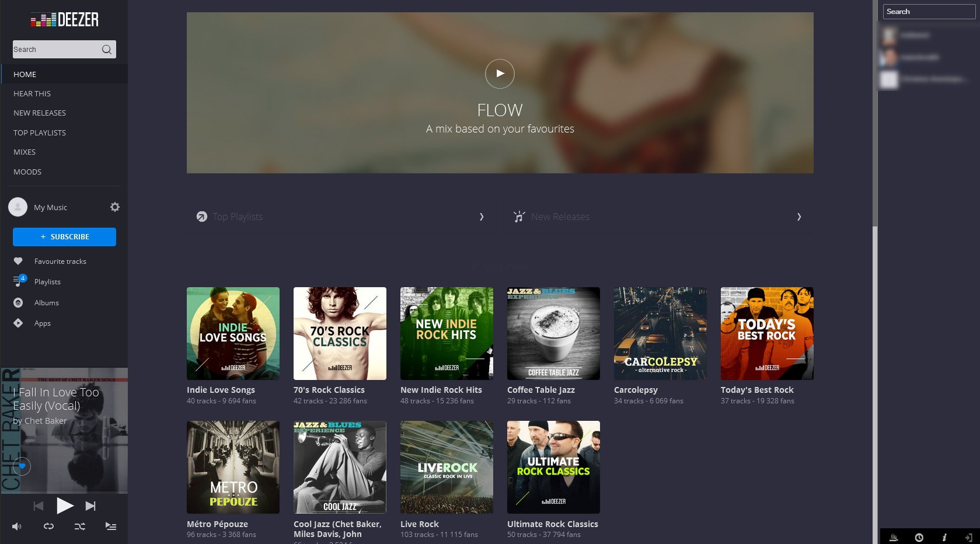Click "by Chet Baker" artist name
This screenshot has height=544, width=980.
40,421
